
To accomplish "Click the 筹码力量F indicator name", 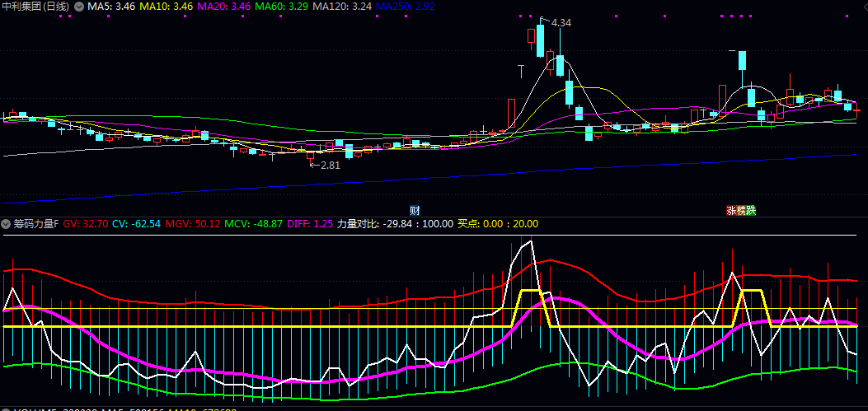I will (x=35, y=224).
